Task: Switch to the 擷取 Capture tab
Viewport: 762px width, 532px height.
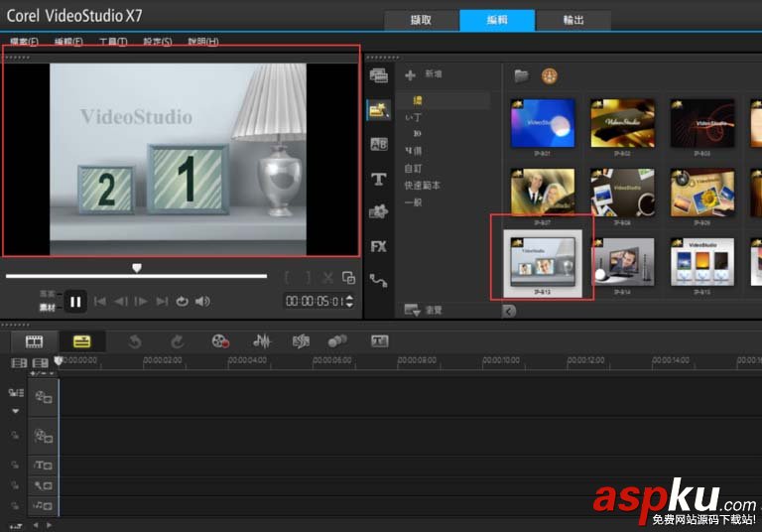Action: tap(422, 21)
